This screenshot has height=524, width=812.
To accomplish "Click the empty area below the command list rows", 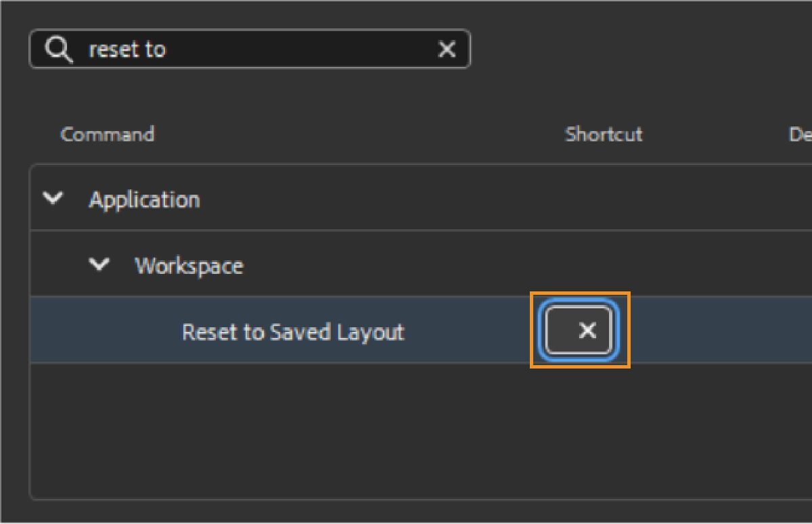I will [x=406, y=433].
